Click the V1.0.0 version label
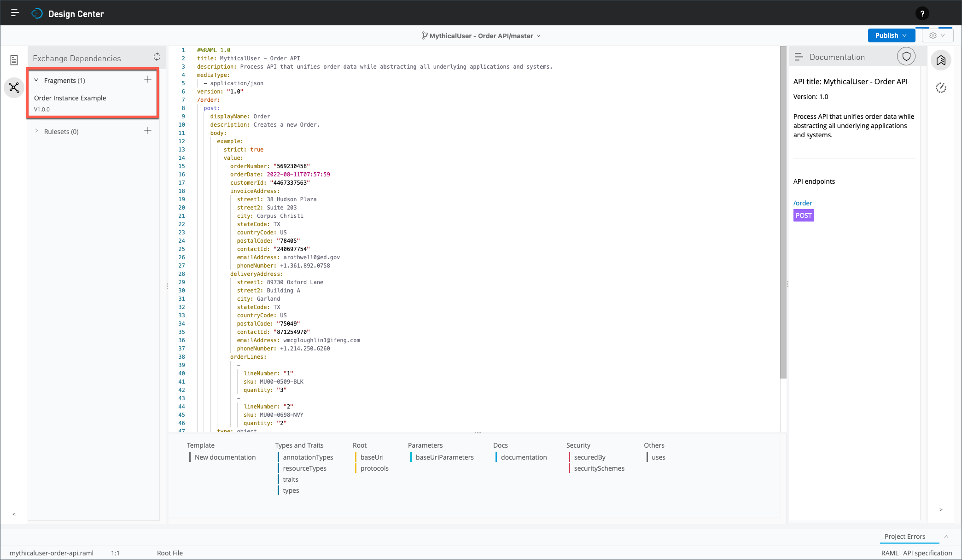The image size is (962, 560). [x=42, y=110]
